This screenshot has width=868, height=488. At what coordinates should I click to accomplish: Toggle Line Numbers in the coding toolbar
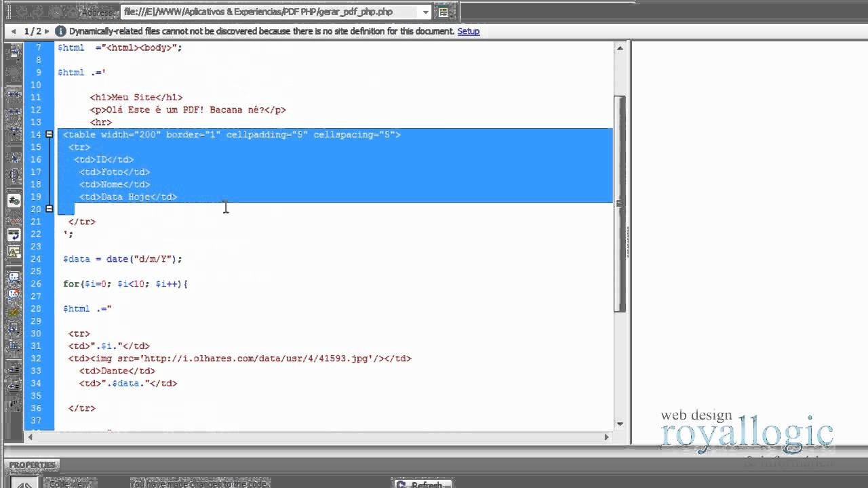(14, 201)
